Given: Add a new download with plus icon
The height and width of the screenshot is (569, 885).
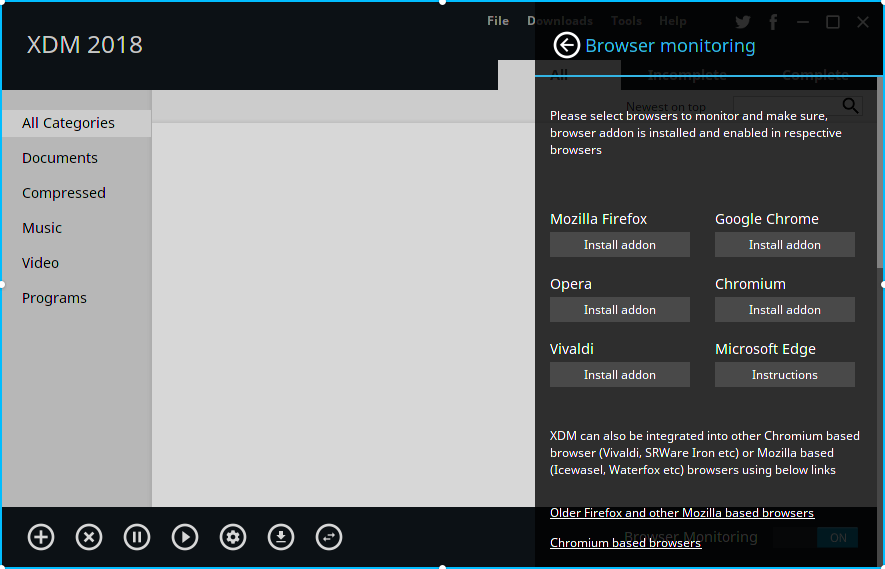Looking at the screenshot, I should pyautogui.click(x=41, y=537).
